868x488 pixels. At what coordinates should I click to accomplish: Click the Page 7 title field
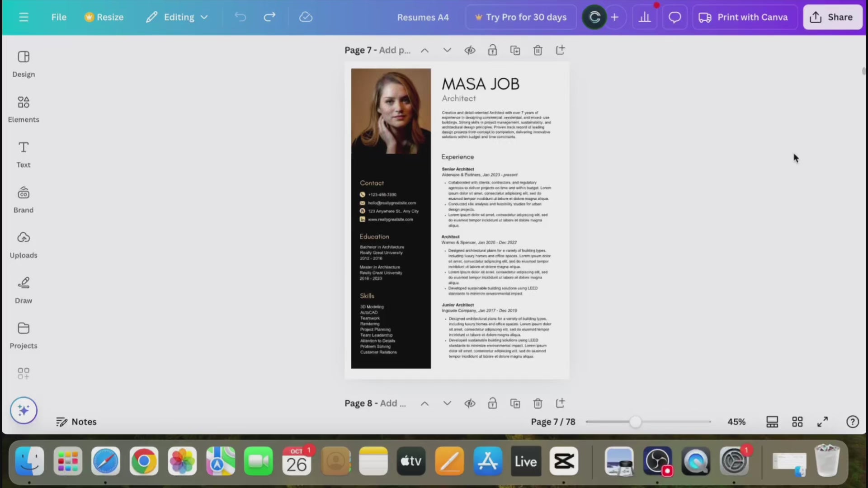(x=377, y=50)
